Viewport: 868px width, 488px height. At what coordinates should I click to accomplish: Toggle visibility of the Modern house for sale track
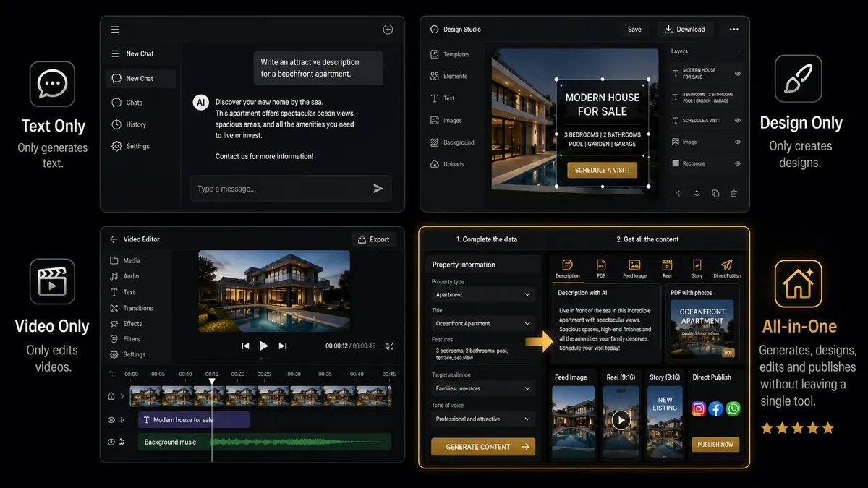coord(111,419)
